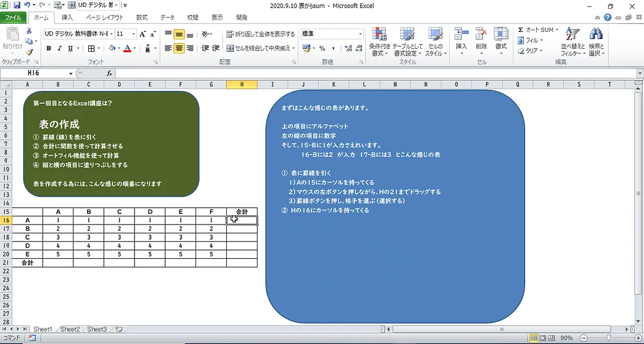Open conditional formatting (条件付き書式)
Viewport: 644px width, 344px height.
379,42
